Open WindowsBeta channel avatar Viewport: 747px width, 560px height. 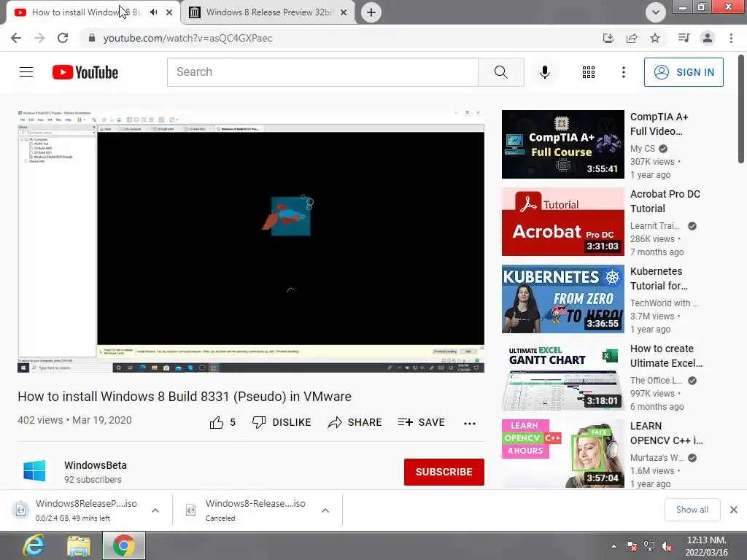[x=34, y=472]
